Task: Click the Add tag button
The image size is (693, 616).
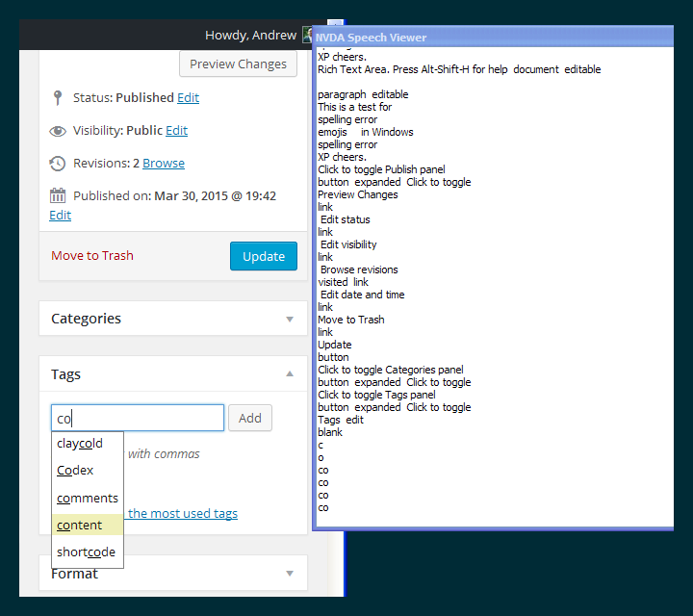Action: click(250, 418)
